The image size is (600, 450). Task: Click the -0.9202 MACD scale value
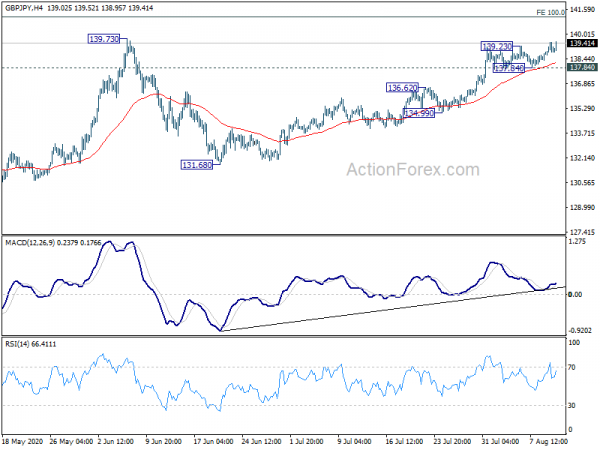coord(582,330)
